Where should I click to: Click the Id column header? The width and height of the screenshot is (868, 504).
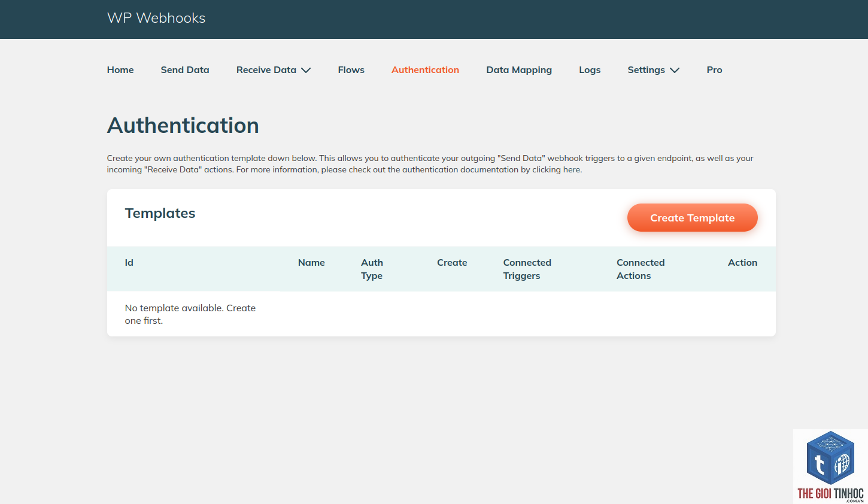[129, 263]
